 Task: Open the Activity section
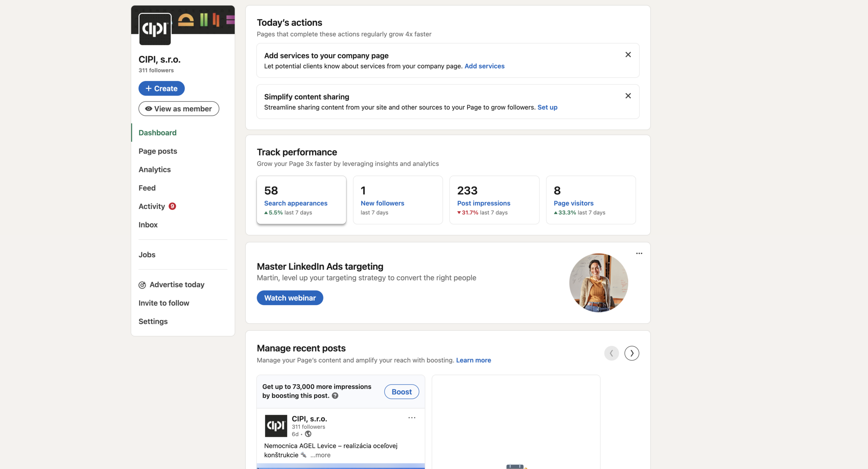[x=152, y=206]
